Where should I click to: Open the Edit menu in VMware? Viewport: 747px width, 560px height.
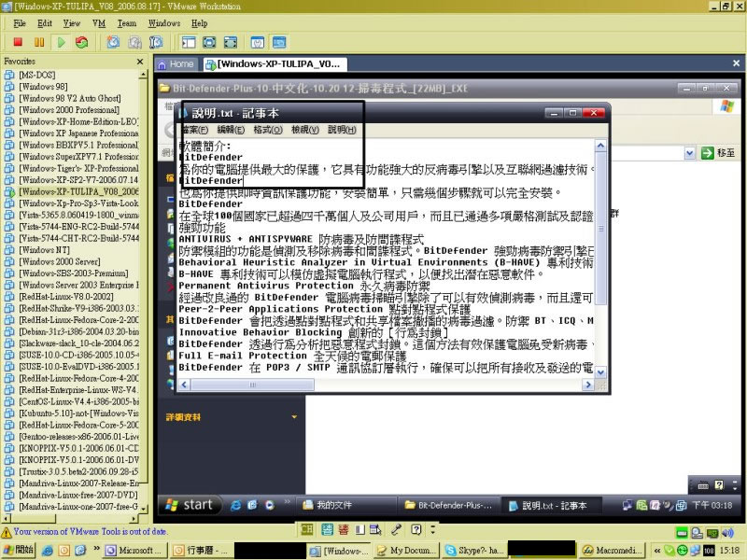click(45, 22)
